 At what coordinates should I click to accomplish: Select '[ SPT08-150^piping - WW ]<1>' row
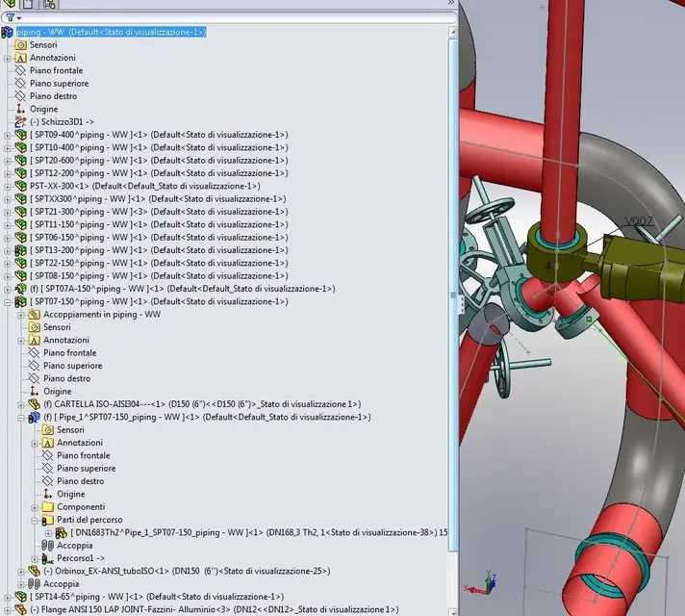(159, 276)
